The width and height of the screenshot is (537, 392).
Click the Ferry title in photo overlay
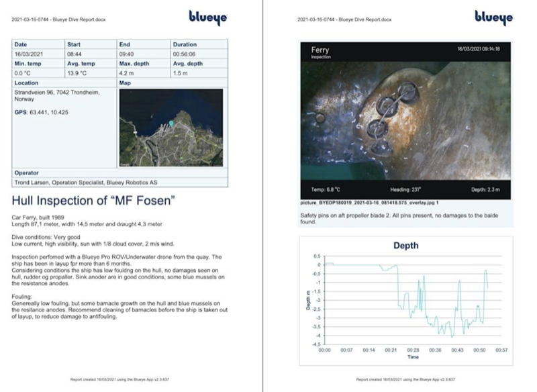pyautogui.click(x=322, y=50)
